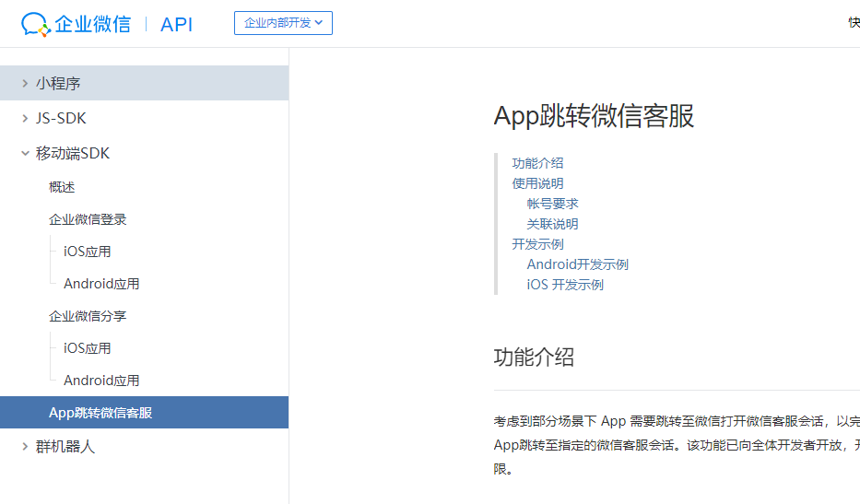
Task: Jump to Android开发示例 in contents
Action: [578, 264]
